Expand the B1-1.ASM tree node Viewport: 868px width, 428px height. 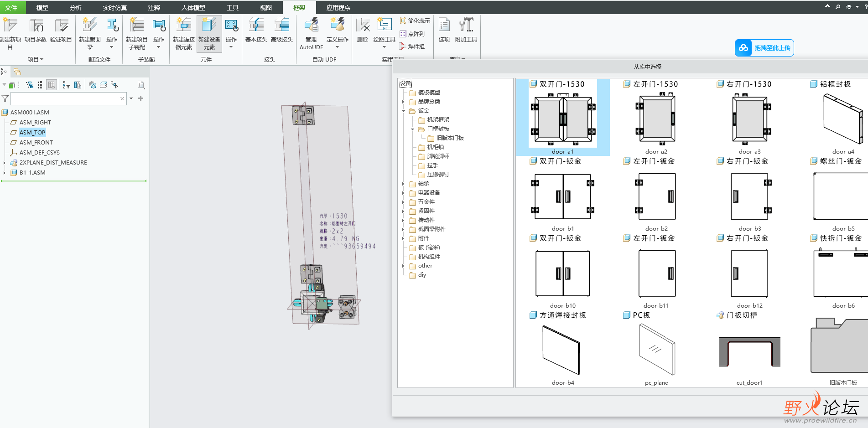pyautogui.click(x=5, y=173)
